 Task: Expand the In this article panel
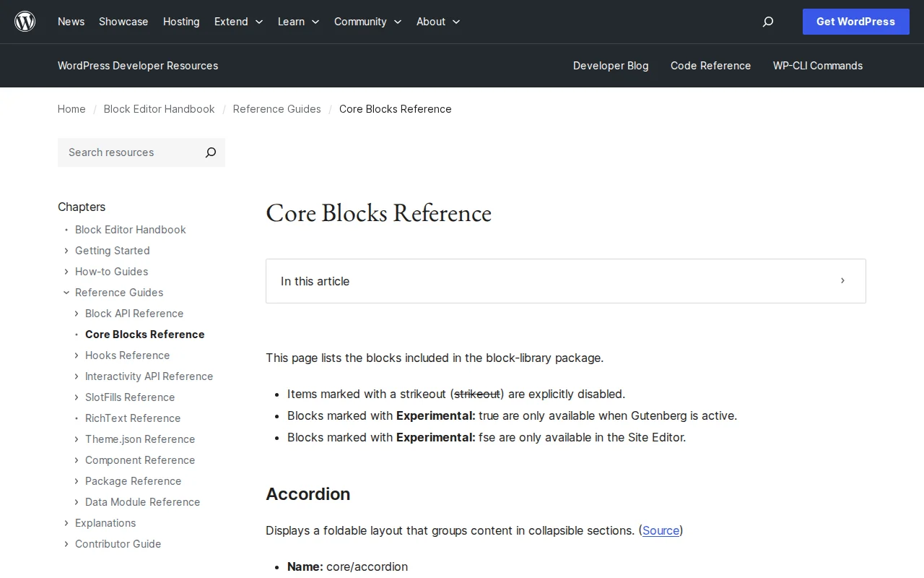point(842,281)
